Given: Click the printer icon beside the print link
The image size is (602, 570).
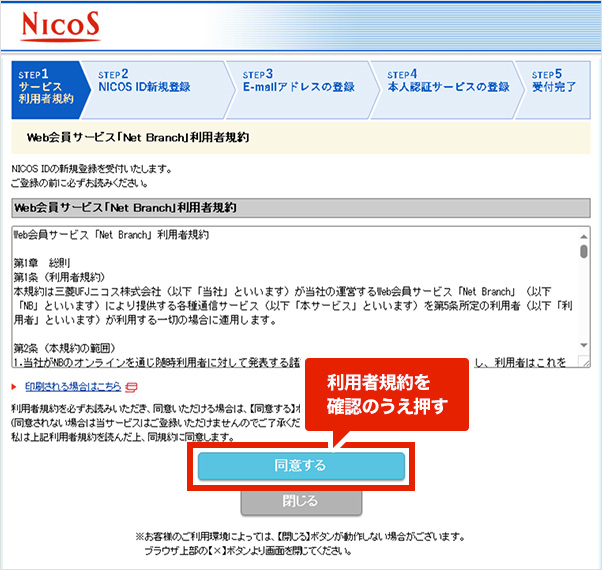Looking at the screenshot, I should coord(131,386).
